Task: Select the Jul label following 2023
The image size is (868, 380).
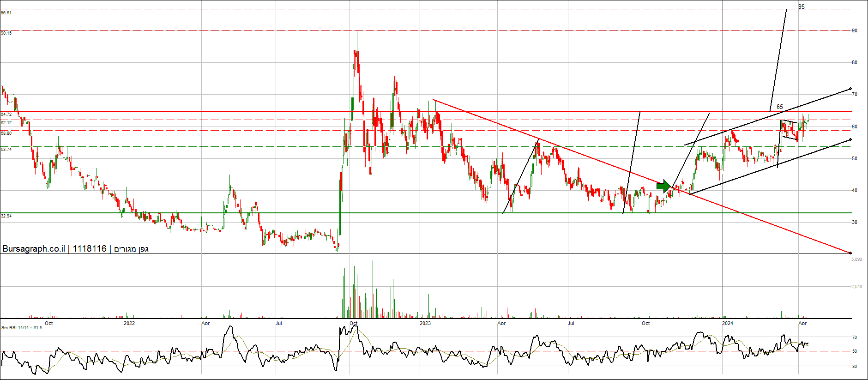Action: pos(571,323)
